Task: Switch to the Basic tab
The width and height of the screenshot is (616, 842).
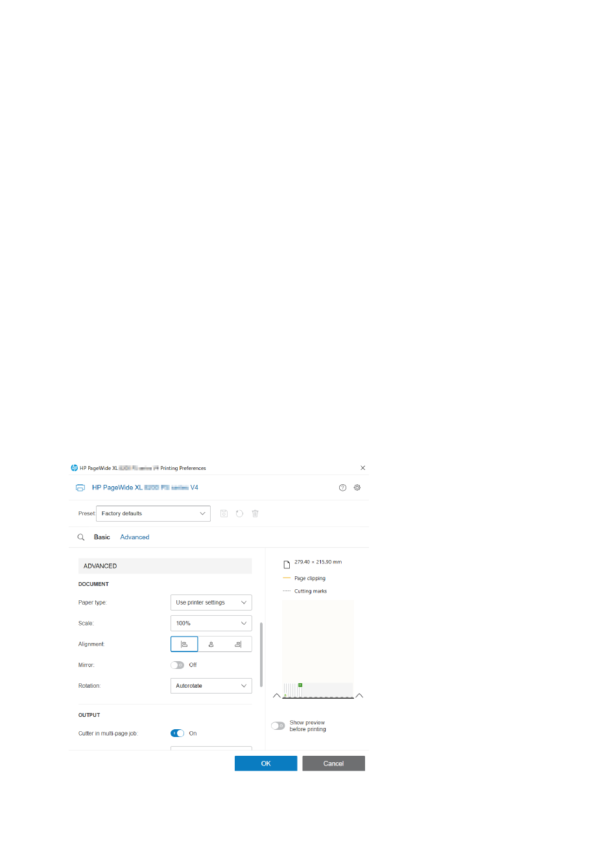Action: click(102, 537)
